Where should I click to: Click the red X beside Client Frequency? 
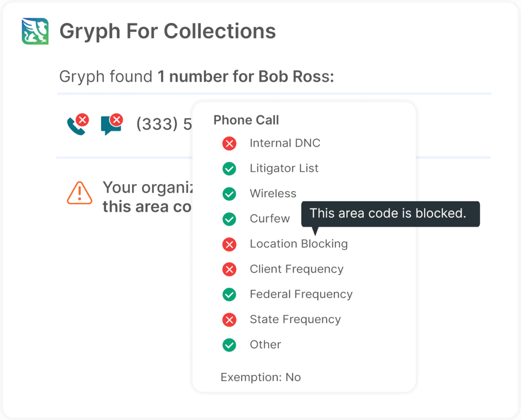coord(229,269)
